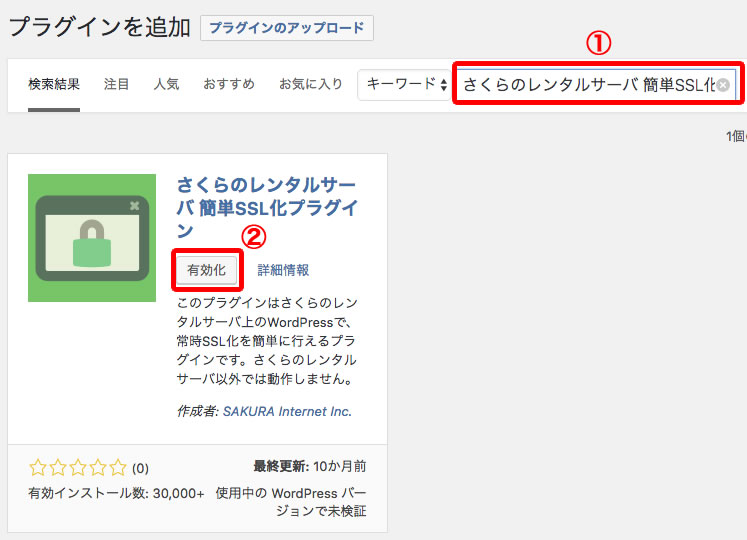Click the first rating star

coord(38,467)
